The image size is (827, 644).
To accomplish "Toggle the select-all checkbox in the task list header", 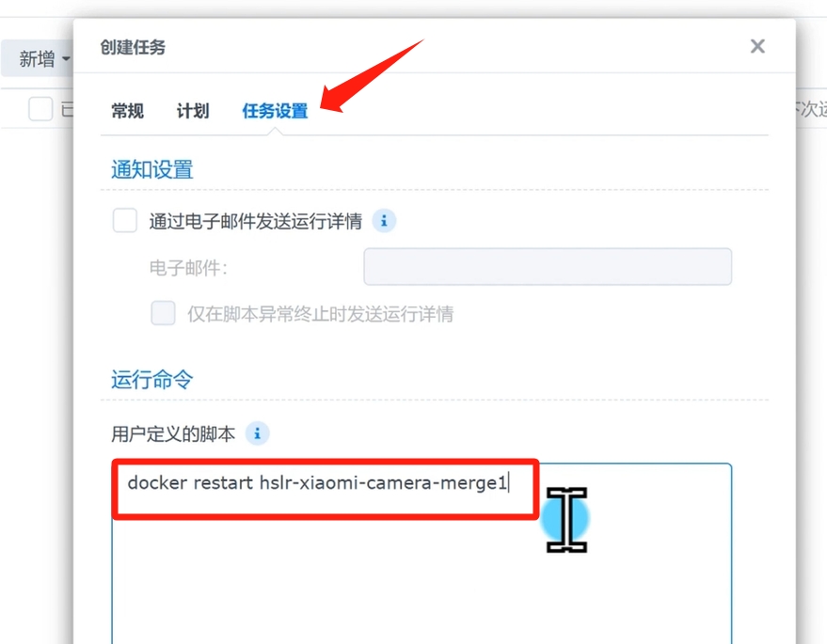I will pos(40,108).
